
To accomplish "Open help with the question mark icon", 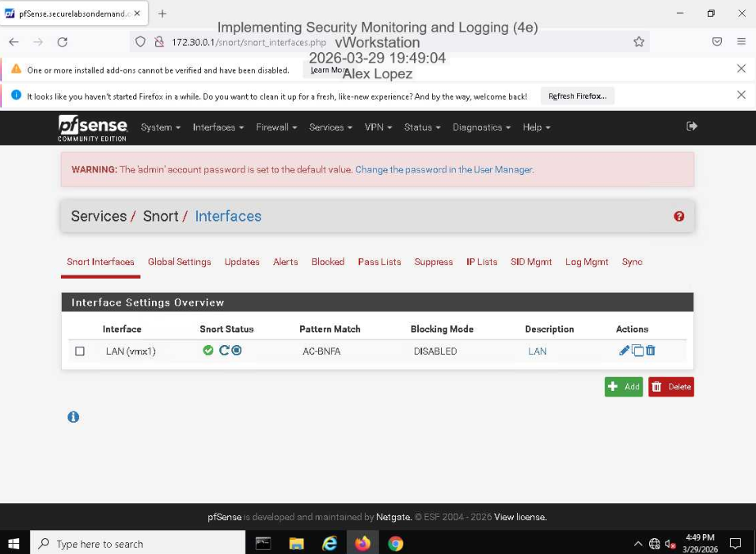I will 678,216.
